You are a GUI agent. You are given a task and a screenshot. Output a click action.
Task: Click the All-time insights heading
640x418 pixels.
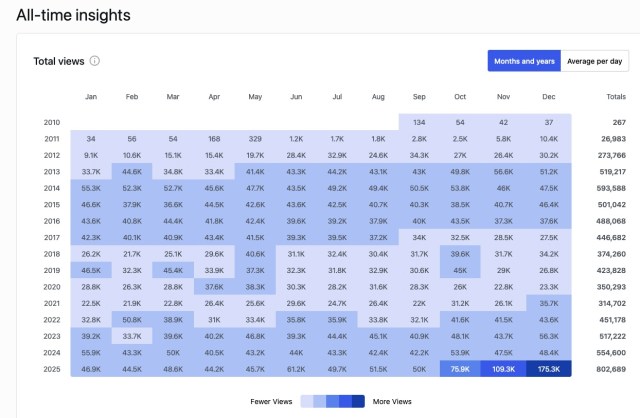pos(73,15)
